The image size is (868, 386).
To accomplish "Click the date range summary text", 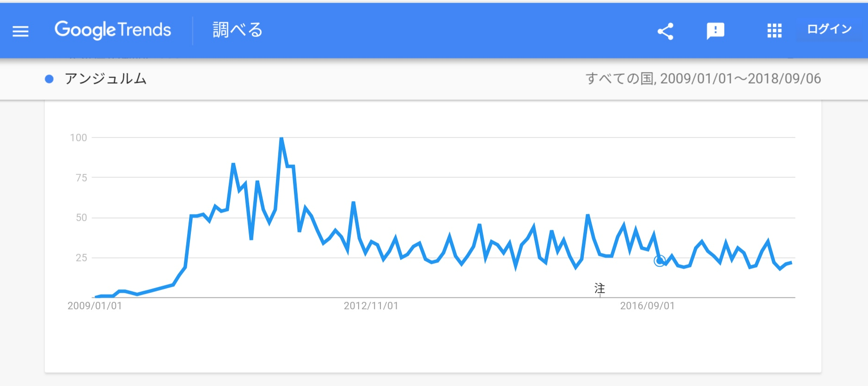I will [x=703, y=78].
